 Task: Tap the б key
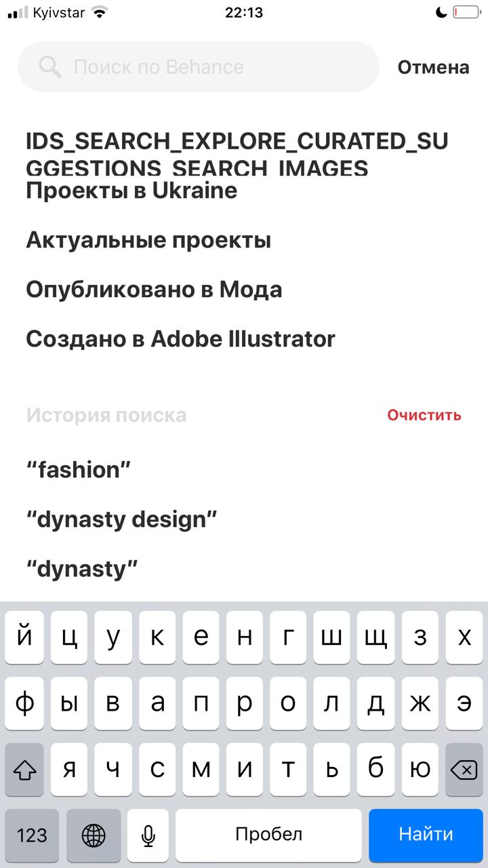pyautogui.click(x=376, y=770)
